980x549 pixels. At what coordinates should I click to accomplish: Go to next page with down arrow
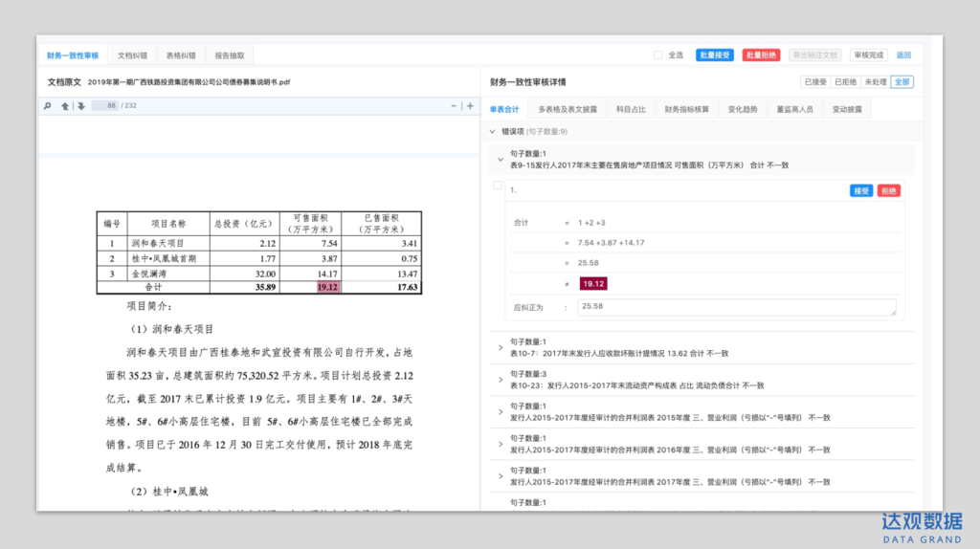pyautogui.click(x=81, y=106)
